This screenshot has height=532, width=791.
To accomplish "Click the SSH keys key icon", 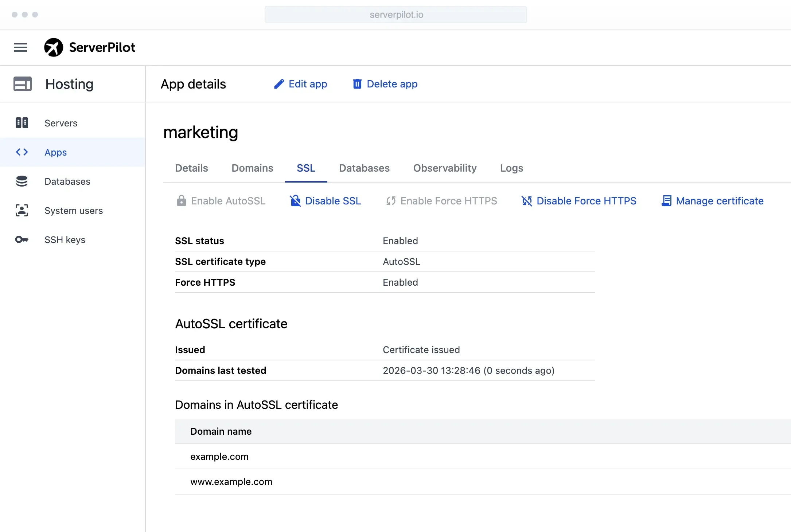I will pyautogui.click(x=22, y=239).
